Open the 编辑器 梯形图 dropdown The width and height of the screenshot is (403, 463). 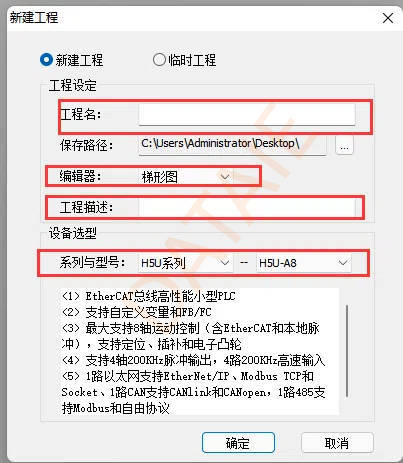pyautogui.click(x=185, y=177)
